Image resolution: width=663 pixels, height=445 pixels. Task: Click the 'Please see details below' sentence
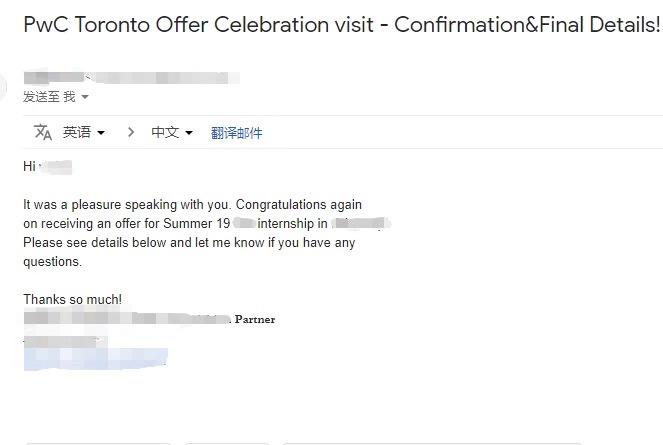point(188,242)
